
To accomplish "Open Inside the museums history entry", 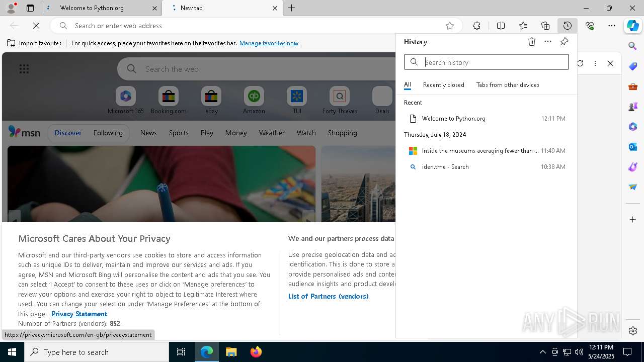I will pyautogui.click(x=487, y=151).
